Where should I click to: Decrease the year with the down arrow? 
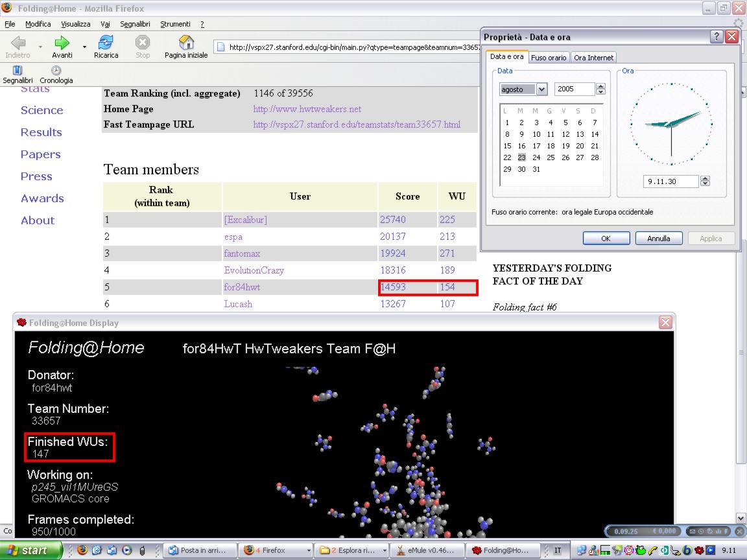(x=600, y=92)
